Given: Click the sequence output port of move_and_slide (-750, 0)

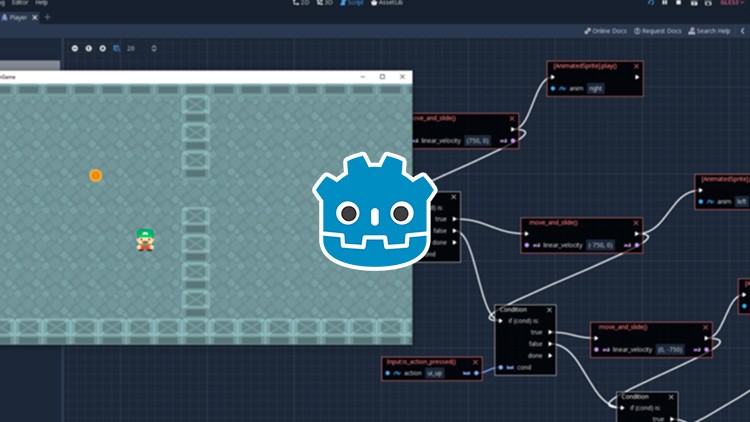Looking at the screenshot, I should [637, 234].
